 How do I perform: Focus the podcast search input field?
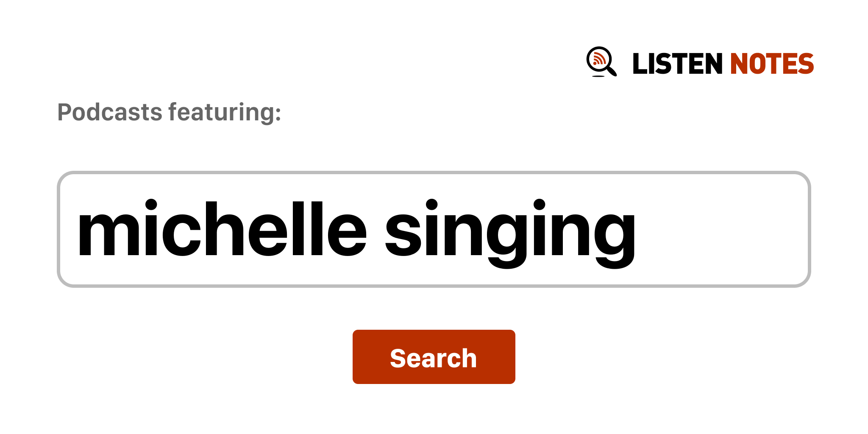(434, 229)
